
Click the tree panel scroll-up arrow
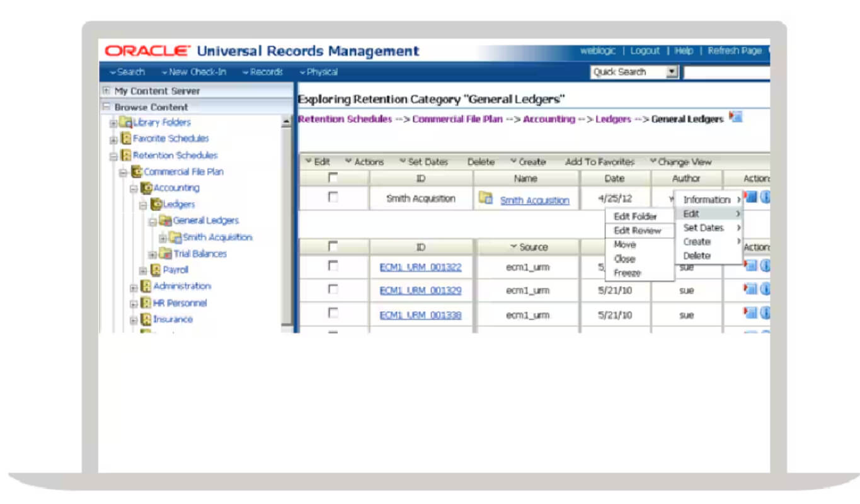[x=287, y=121]
